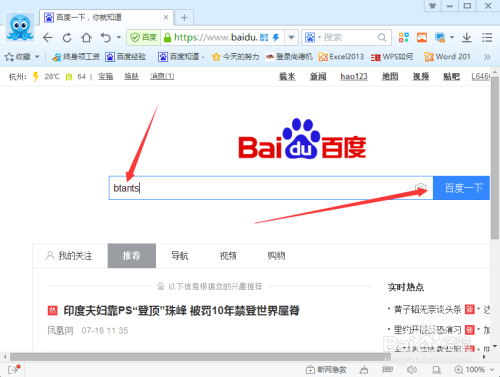Close the 百度一下 tab
Viewport: 500px width, 377px height.
(x=166, y=17)
